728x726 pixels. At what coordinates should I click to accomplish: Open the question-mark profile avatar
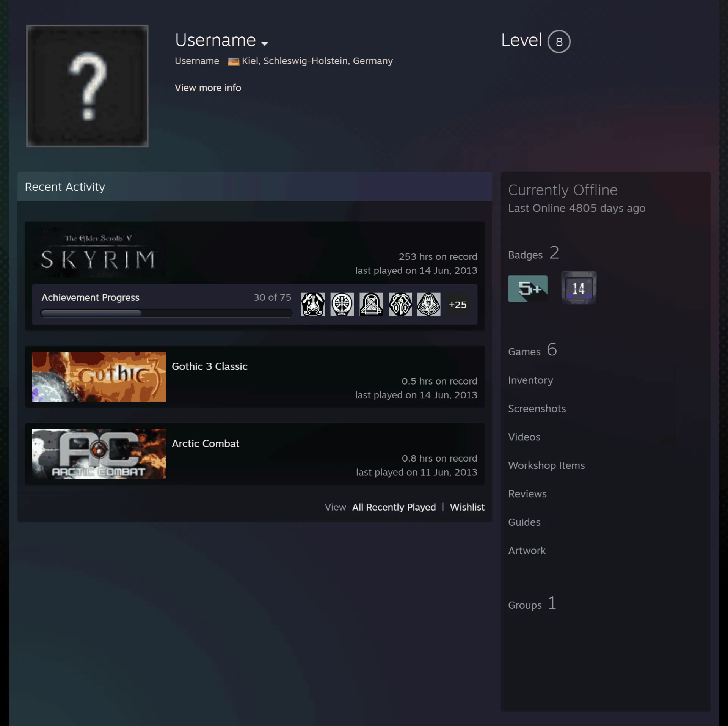pos(87,86)
